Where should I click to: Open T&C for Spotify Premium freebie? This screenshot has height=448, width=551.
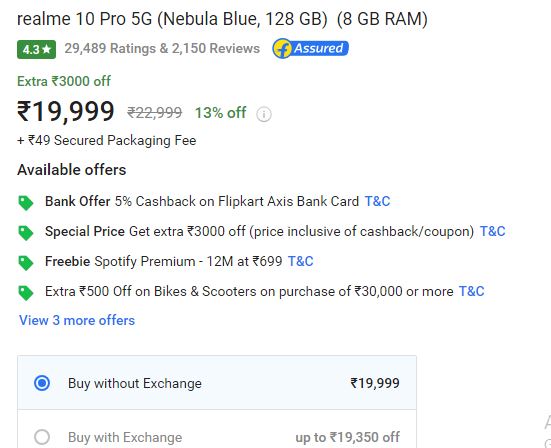300,261
